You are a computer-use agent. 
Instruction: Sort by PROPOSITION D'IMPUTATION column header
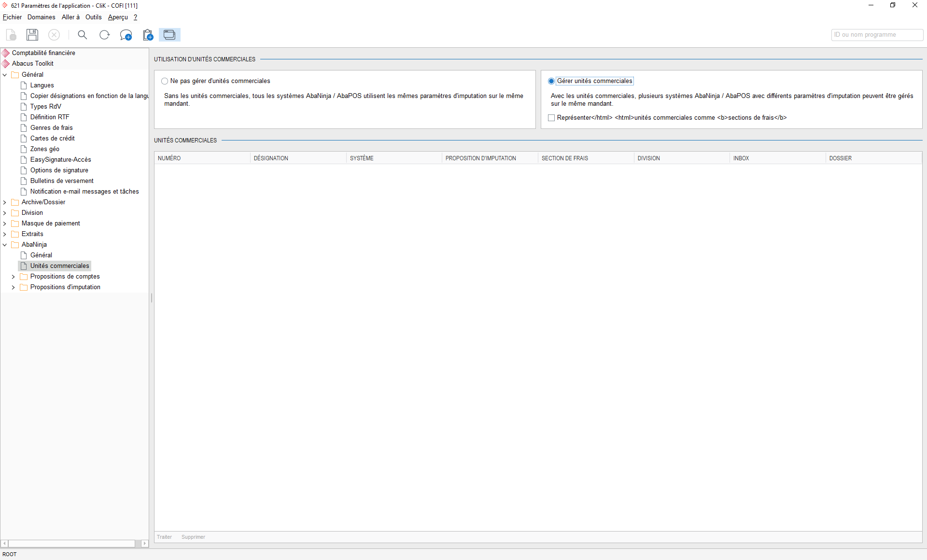[490, 158]
